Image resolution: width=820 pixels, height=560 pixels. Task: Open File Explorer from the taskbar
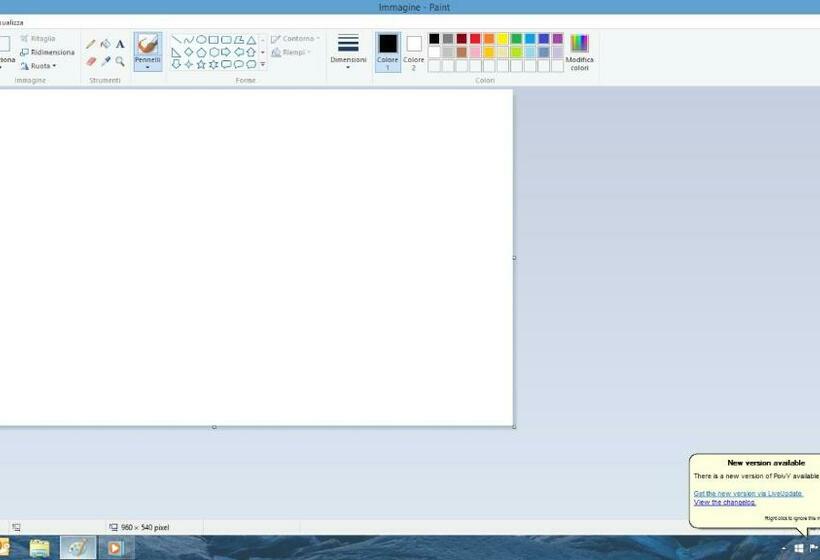click(40, 548)
